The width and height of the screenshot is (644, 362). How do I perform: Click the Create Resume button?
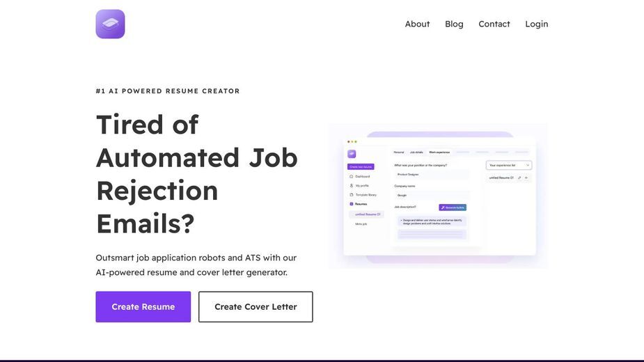(x=143, y=307)
